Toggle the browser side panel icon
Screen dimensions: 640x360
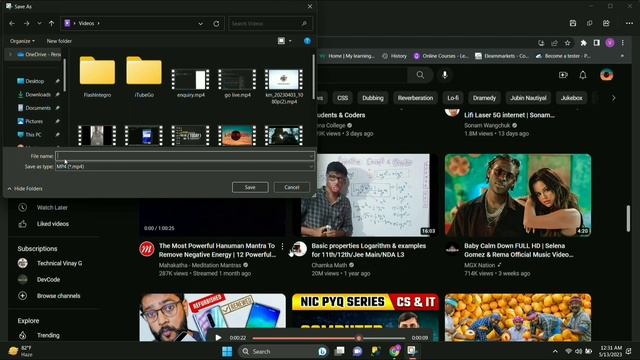[597, 43]
